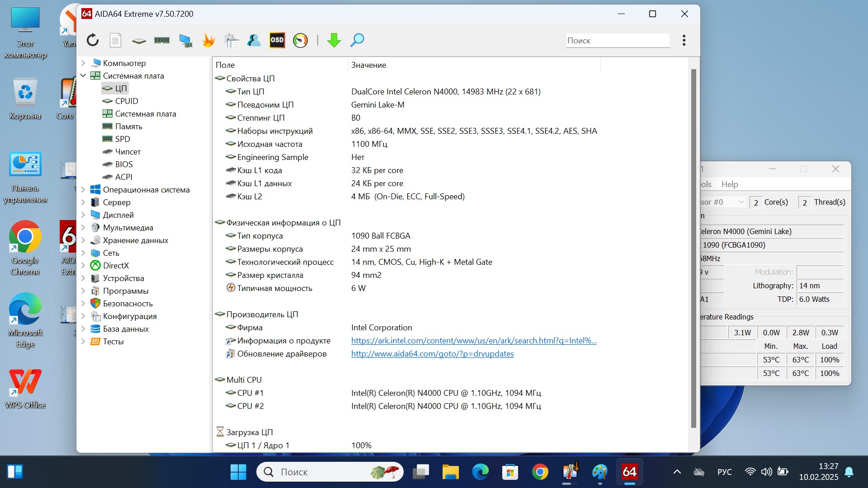Open Microsoft Store from the taskbar
868x488 pixels.
510,472
